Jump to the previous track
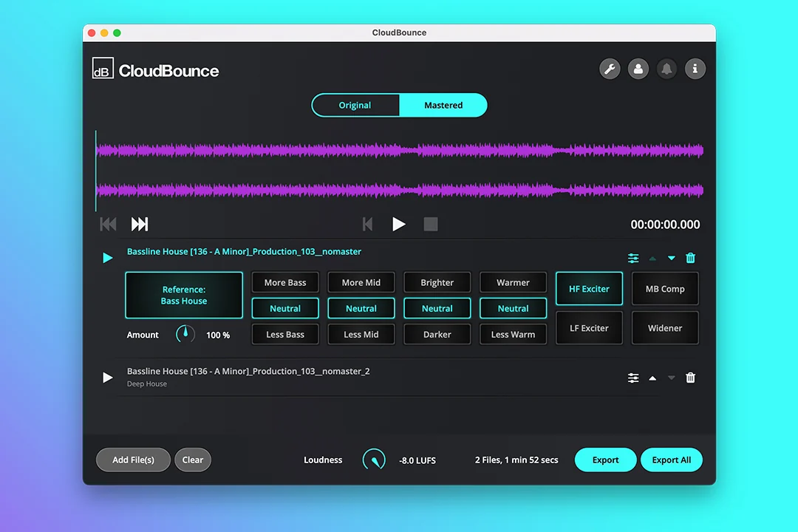798x532 pixels. pyautogui.click(x=108, y=224)
